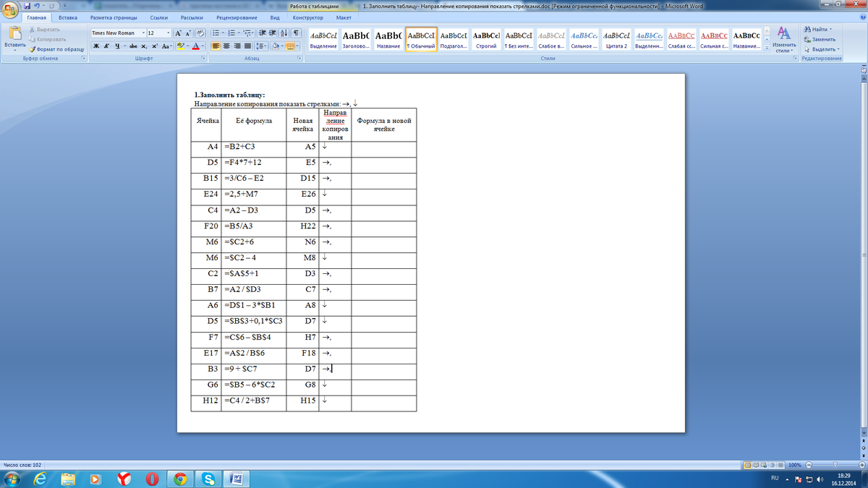This screenshot has height=488, width=868.
Task: Click the clear formatting icon
Action: tap(200, 33)
